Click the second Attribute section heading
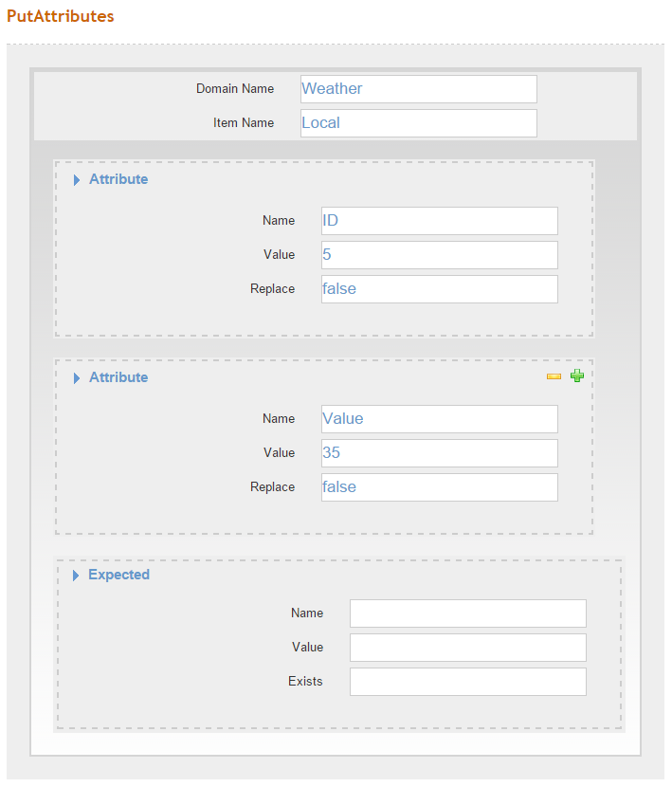Screen dimensions: 672x787 click(x=118, y=377)
